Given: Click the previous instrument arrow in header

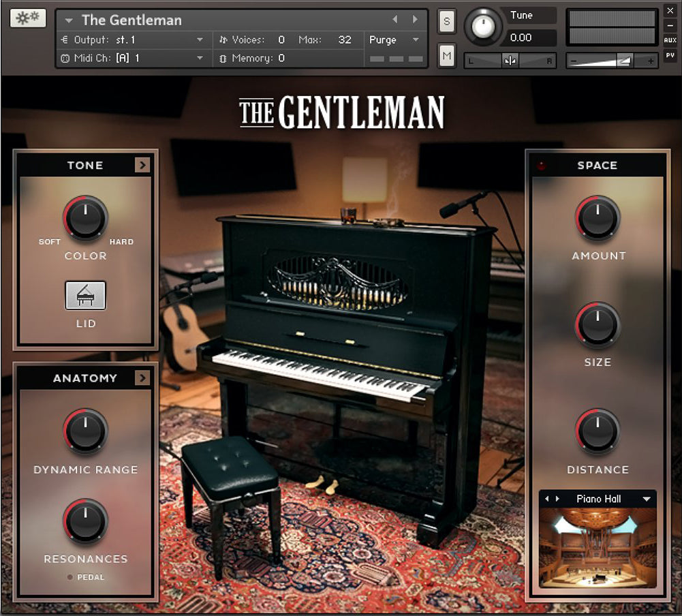Looking at the screenshot, I should pos(395,20).
